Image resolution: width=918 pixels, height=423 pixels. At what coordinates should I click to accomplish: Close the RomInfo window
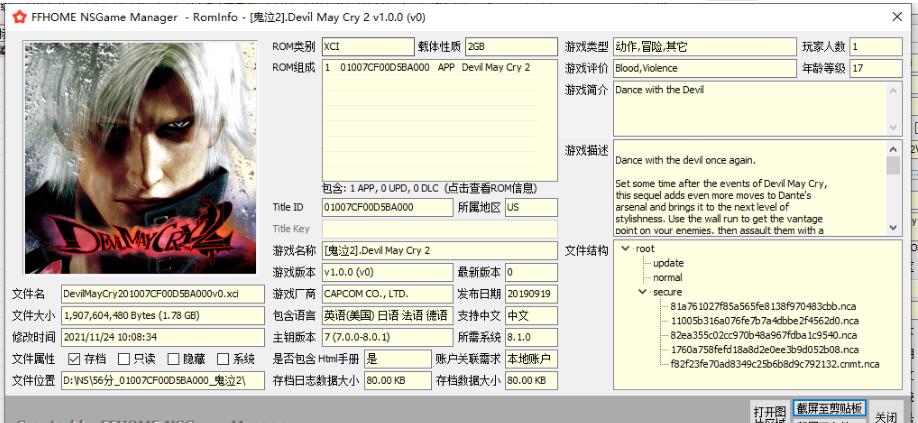coord(897,17)
